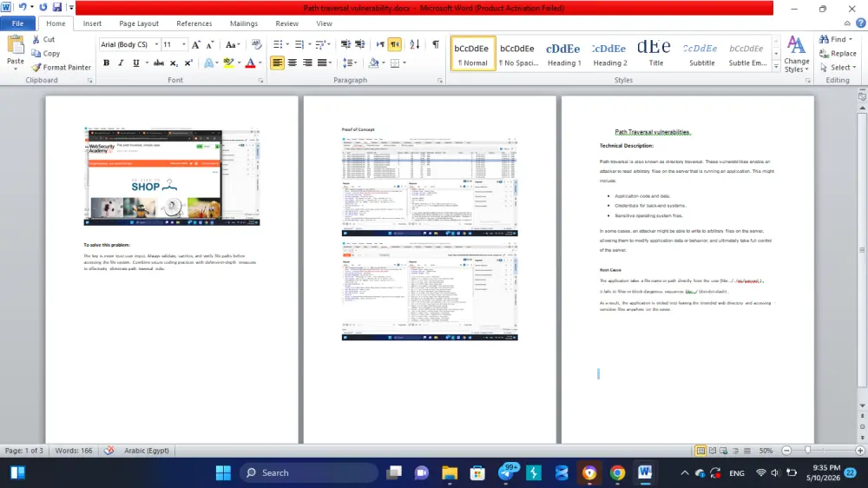Align text left

click(x=278, y=63)
